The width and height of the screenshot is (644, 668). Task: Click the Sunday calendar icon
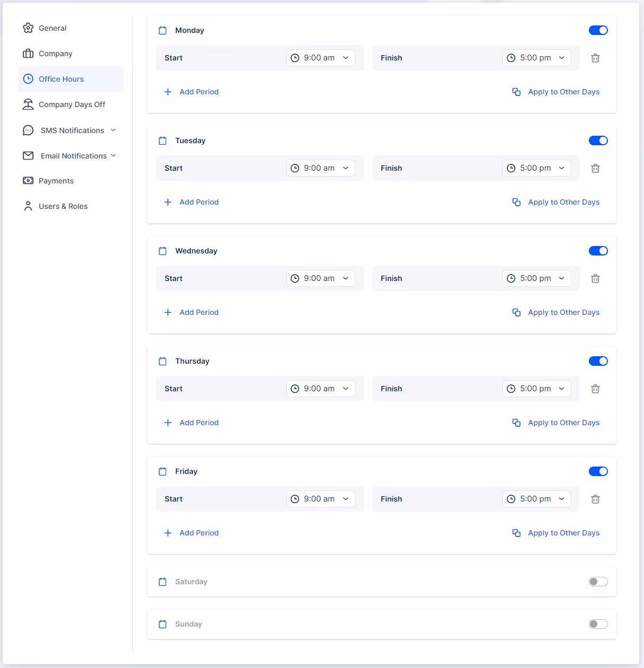pos(163,624)
